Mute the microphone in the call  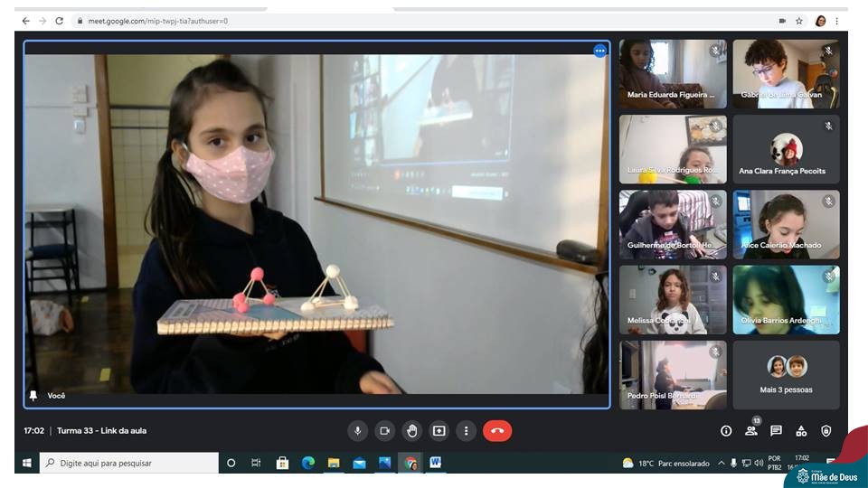tap(357, 431)
